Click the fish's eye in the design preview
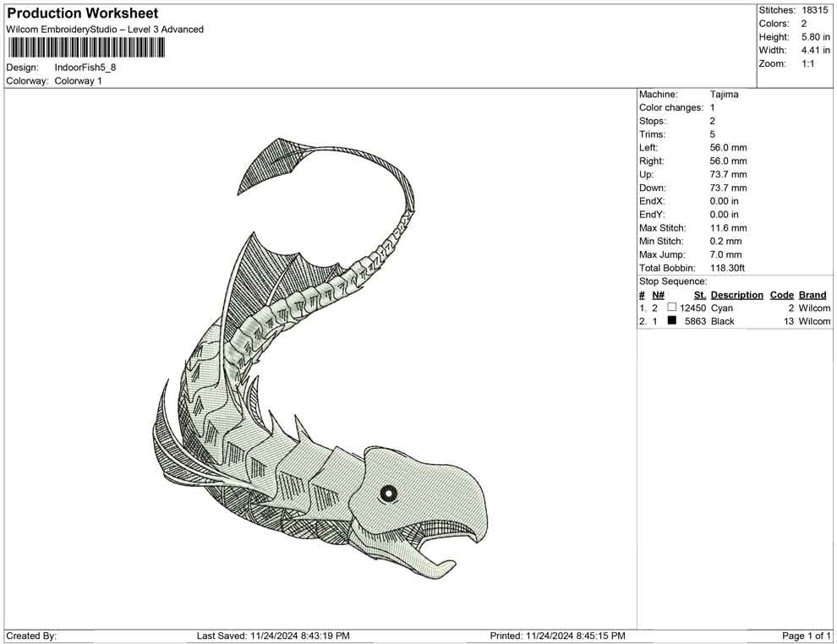Image resolution: width=837 pixels, height=644 pixels. [388, 493]
